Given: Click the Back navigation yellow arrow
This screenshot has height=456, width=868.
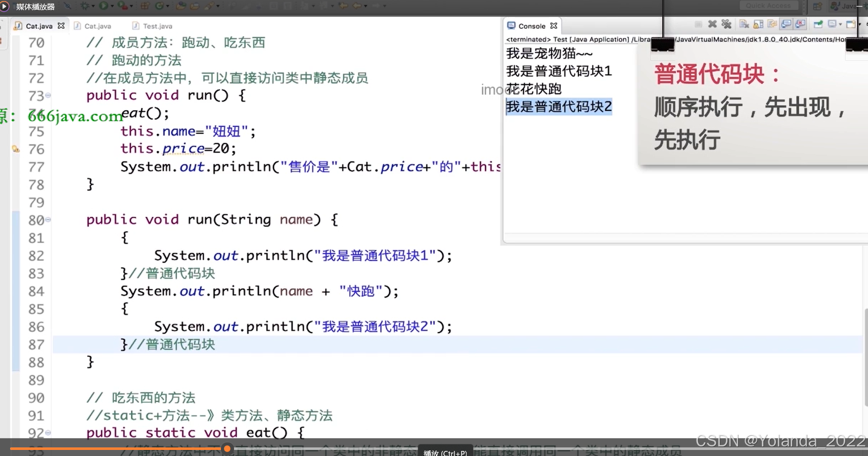Looking at the screenshot, I should 357,6.
